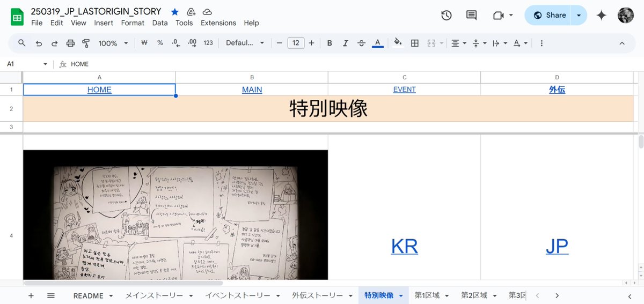Open more toolbar options three dots
Viewport: 644px width, 304px height.
(x=541, y=43)
